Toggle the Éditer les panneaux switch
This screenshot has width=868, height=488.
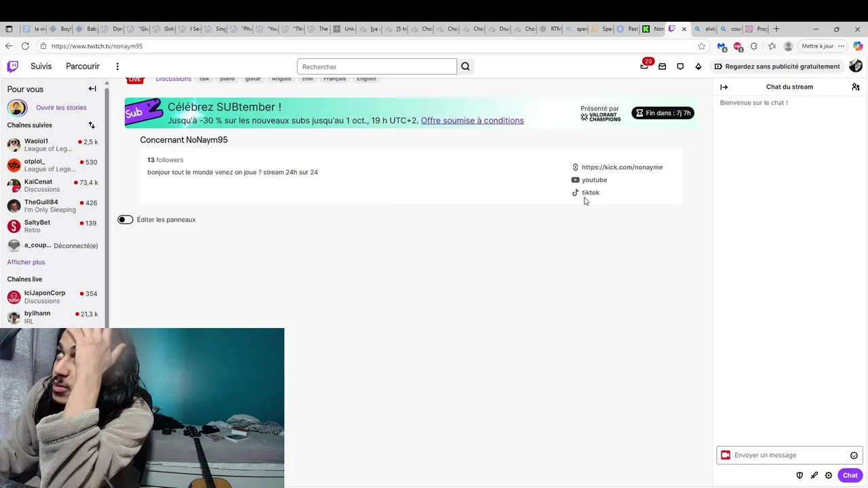coord(125,220)
